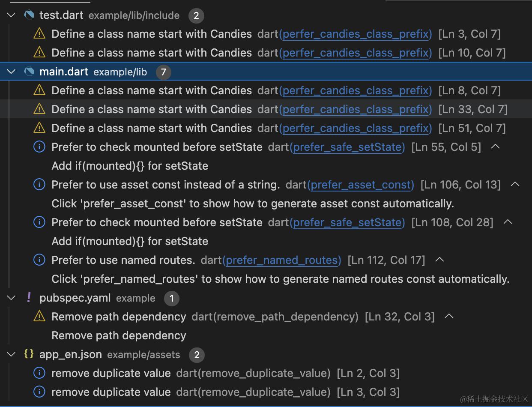Open the prefer_named_routes rule link
532x407 pixels.
point(282,260)
